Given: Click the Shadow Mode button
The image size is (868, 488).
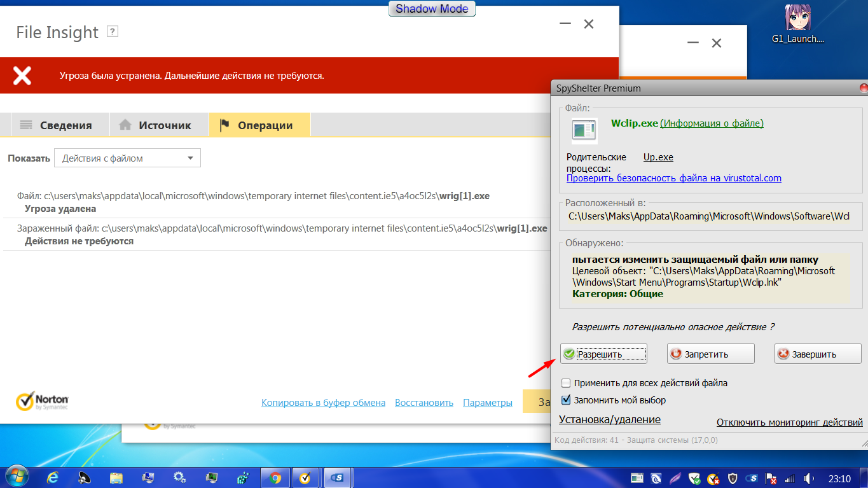Looking at the screenshot, I should [432, 9].
